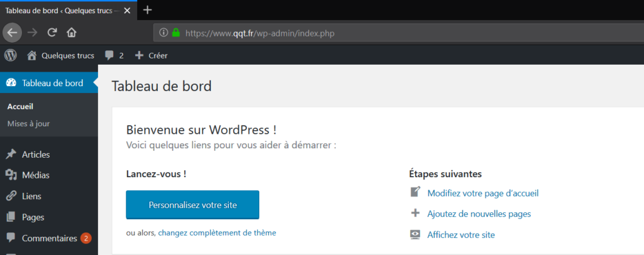
Task: Show site info via the circled i icon
Action: click(x=164, y=32)
